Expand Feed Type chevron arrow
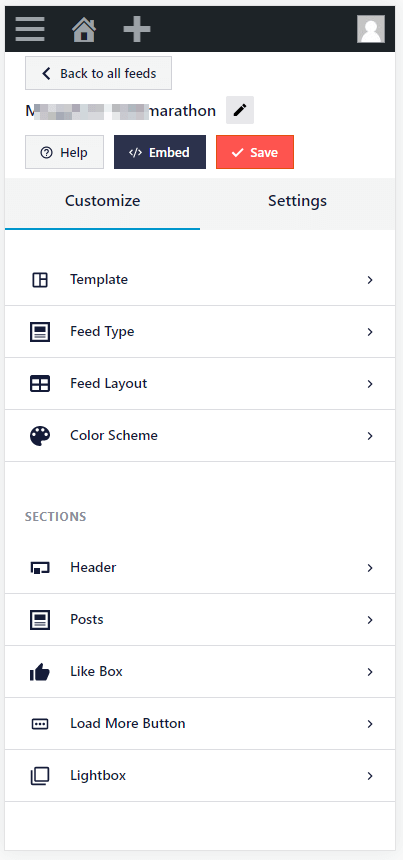Screen dimensions: 403x860 [370, 332]
